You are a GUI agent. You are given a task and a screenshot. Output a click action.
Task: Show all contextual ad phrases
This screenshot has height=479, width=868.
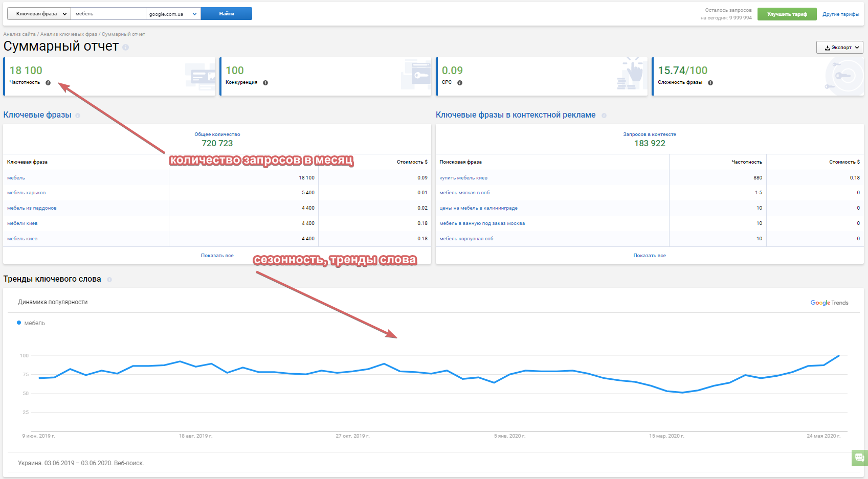pos(649,256)
